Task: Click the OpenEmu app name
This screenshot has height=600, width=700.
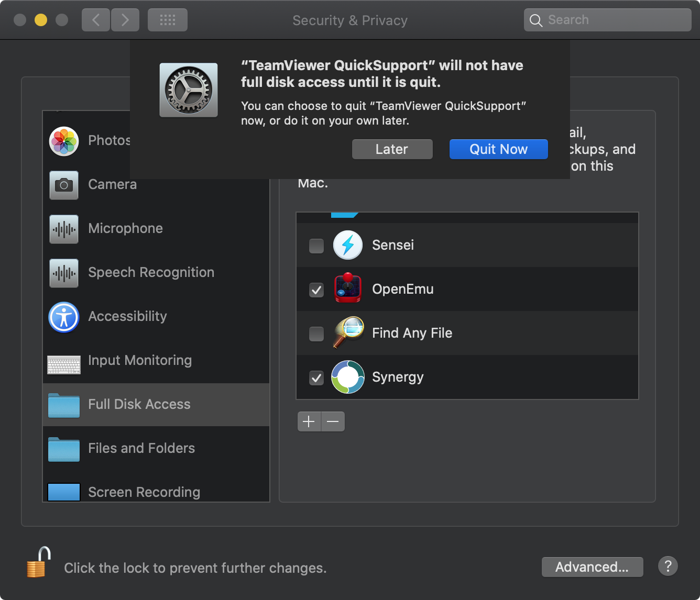Action: click(403, 289)
